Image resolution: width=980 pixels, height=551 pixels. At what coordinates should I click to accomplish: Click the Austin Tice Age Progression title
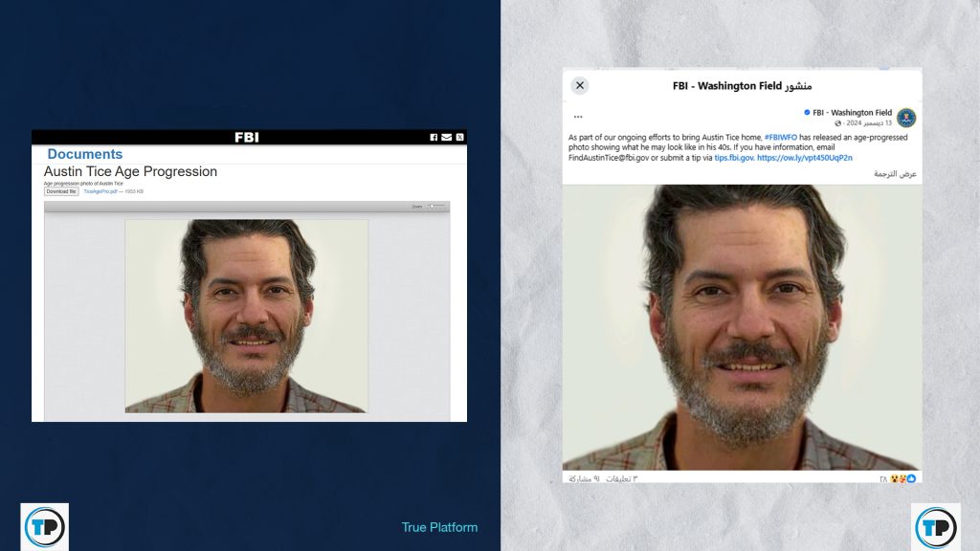130,172
